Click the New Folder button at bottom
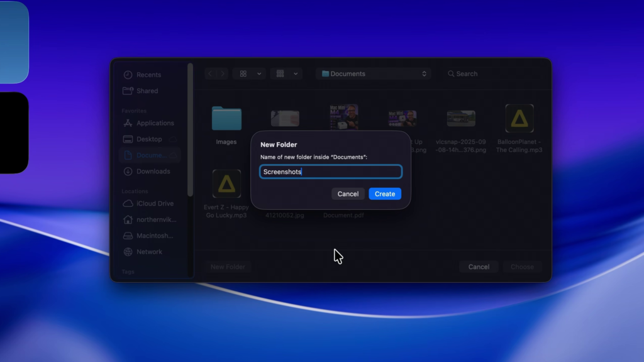Screen dimensions: 644x362 pyautogui.click(x=228, y=266)
